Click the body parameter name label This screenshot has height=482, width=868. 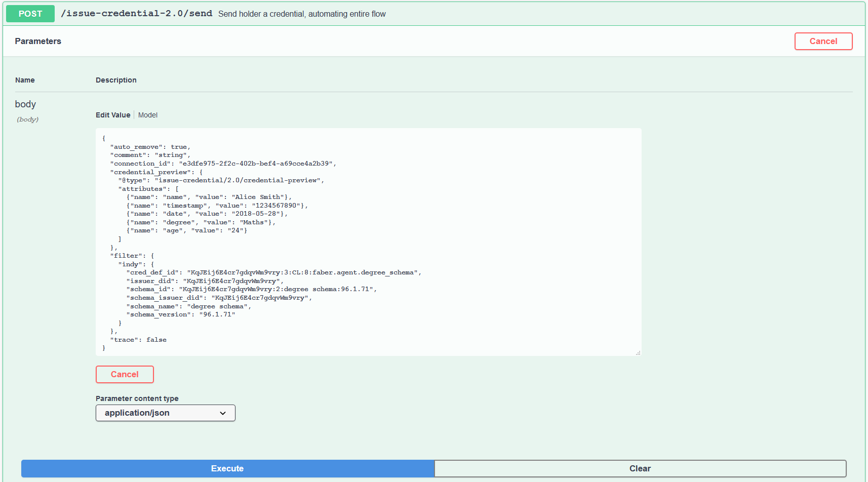click(x=25, y=104)
